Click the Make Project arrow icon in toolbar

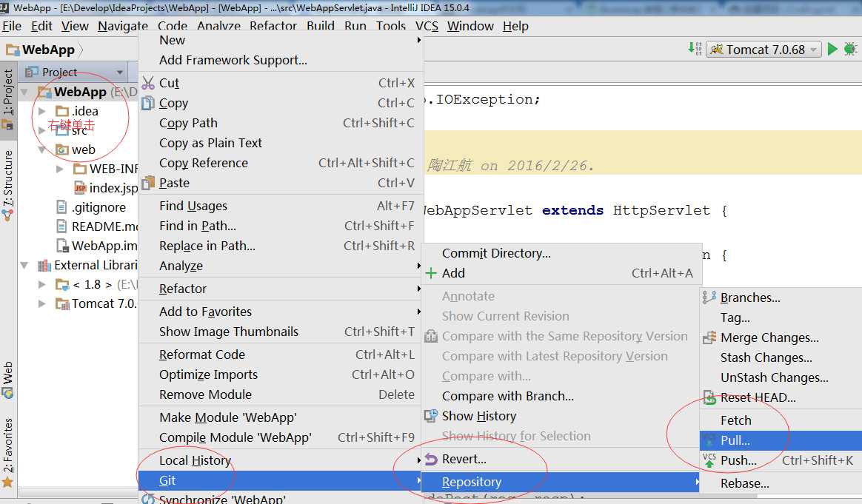pyautogui.click(x=695, y=49)
